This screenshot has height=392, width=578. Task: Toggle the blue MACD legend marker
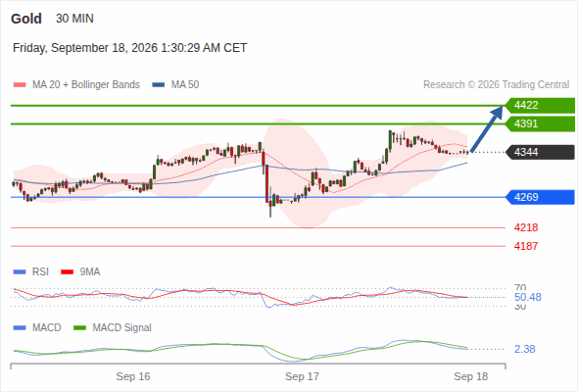20,328
